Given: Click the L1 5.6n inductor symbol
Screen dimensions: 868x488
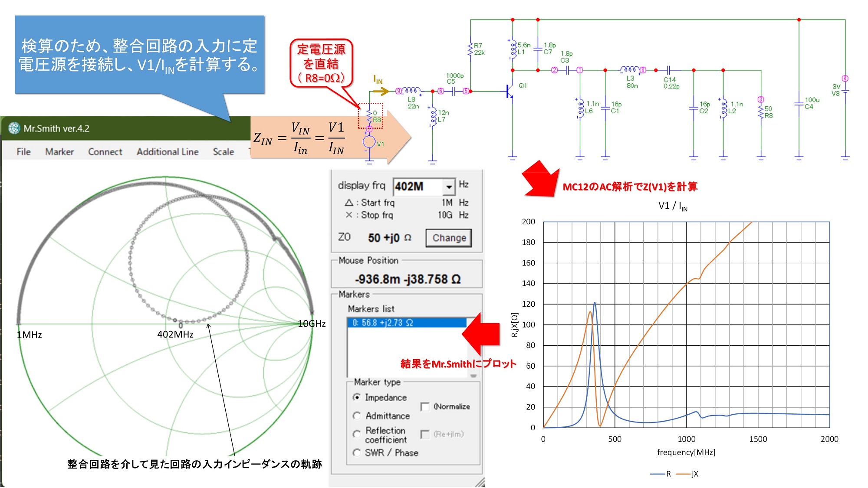Looking at the screenshot, I should pos(513,49).
